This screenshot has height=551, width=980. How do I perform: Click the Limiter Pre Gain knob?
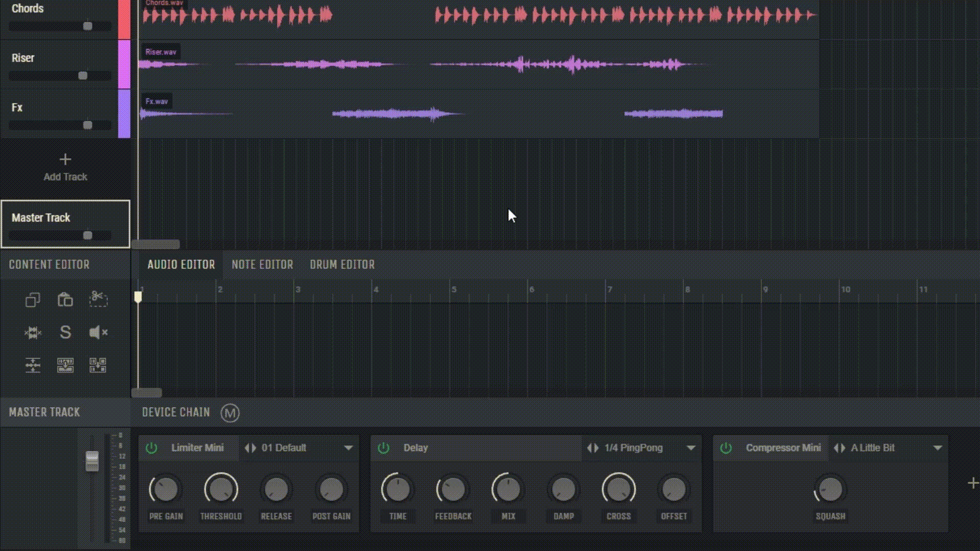pos(165,490)
